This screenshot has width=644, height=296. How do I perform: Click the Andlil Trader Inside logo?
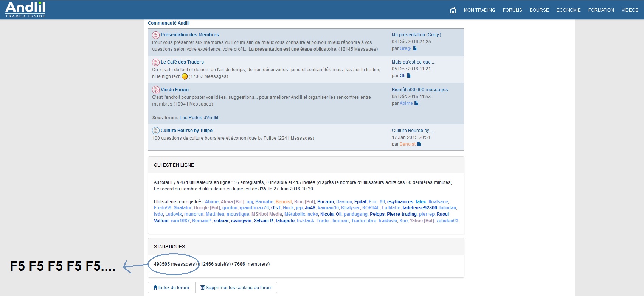25,9
